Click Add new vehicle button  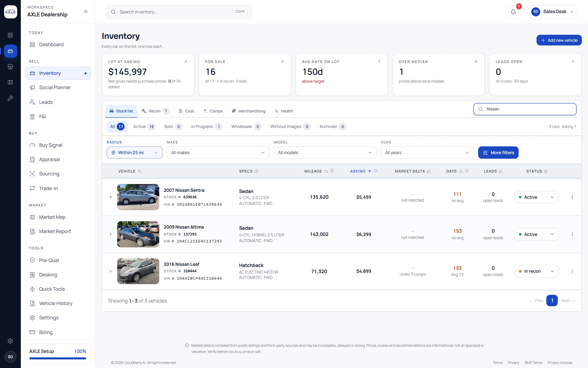pyautogui.click(x=559, y=40)
